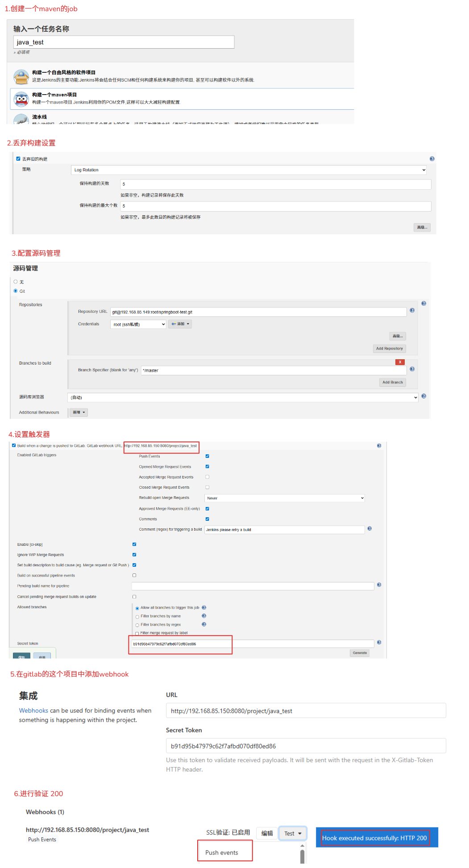Toggle the Comments trigger checkbox
Viewport: 469px width, 868px height.
tap(207, 519)
